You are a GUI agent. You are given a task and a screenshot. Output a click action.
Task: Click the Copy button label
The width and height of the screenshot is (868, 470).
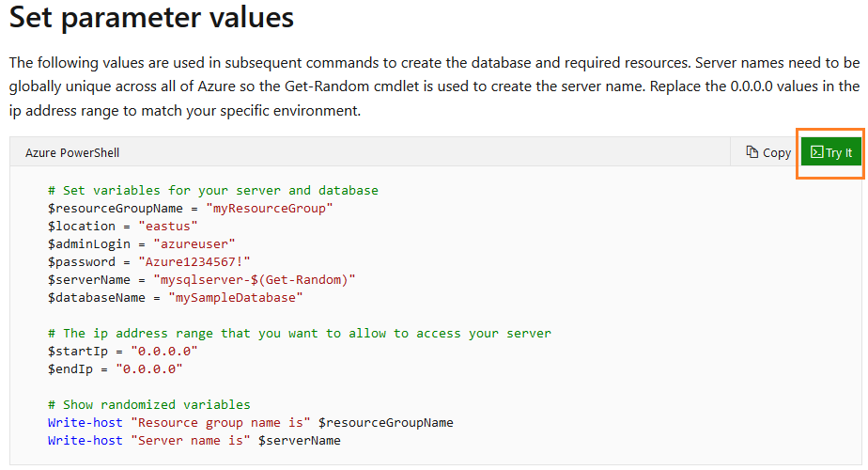click(x=777, y=152)
